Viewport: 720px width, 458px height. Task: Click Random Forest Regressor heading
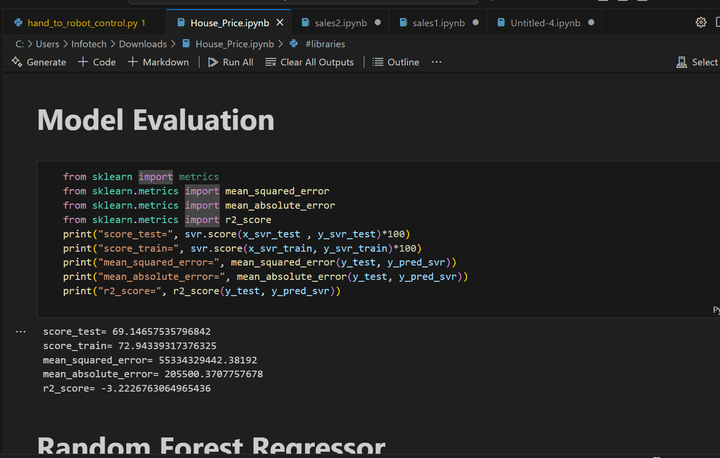[211, 446]
